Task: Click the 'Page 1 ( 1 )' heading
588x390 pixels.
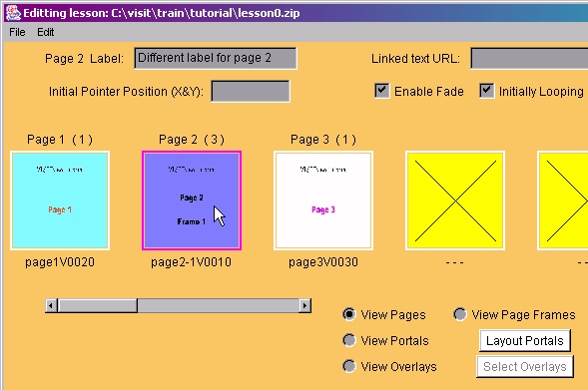Action: click(60, 140)
